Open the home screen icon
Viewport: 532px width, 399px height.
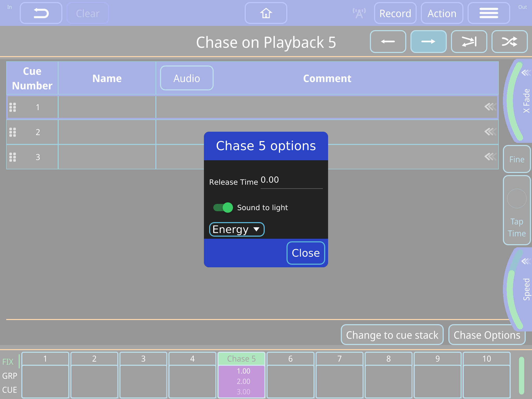click(x=266, y=13)
